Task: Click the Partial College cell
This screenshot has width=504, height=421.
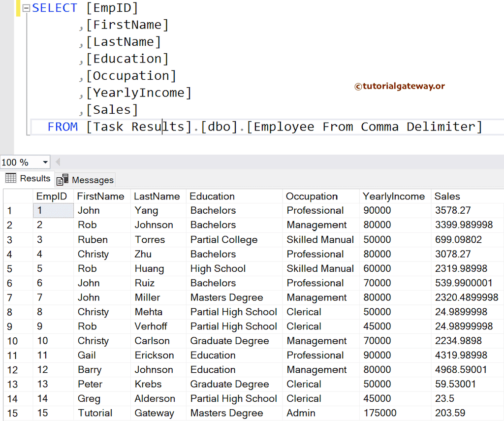Action: [x=234, y=240]
